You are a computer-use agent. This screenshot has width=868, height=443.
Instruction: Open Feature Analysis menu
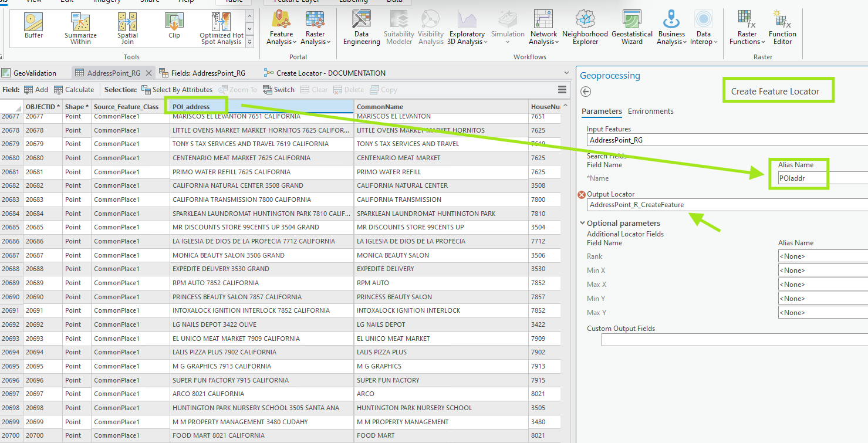pyautogui.click(x=281, y=28)
